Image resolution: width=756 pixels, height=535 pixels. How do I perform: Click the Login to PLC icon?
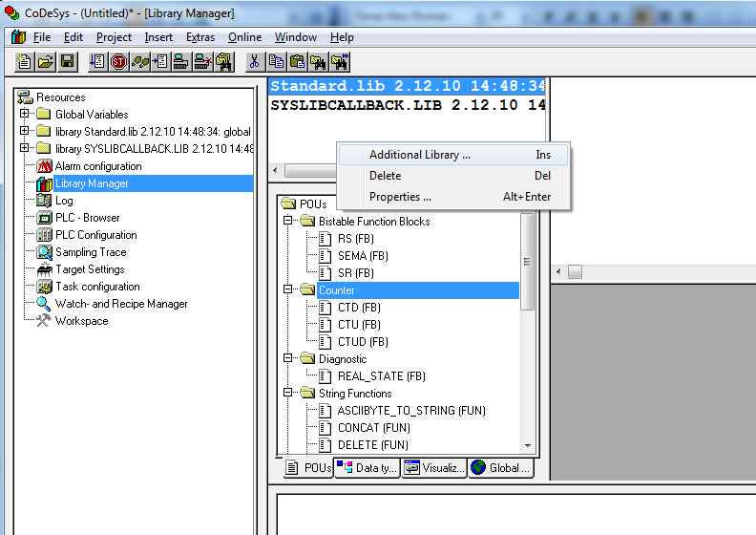181,62
